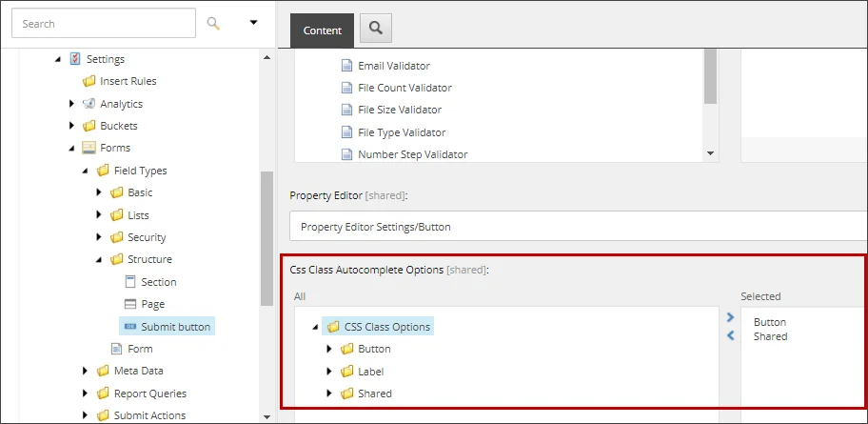Viewport: 868px width, 424px height.
Task: Click the Page item icon
Action: 130,304
